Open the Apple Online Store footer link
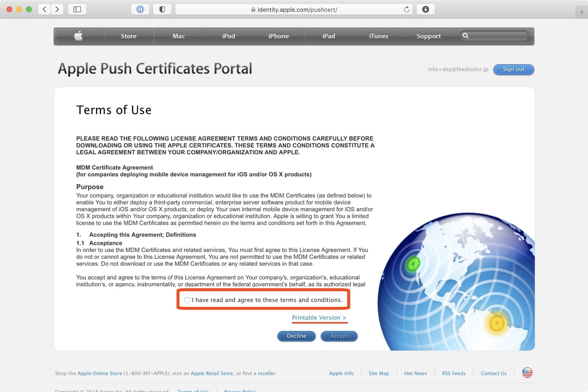588x392 pixels. [99, 373]
